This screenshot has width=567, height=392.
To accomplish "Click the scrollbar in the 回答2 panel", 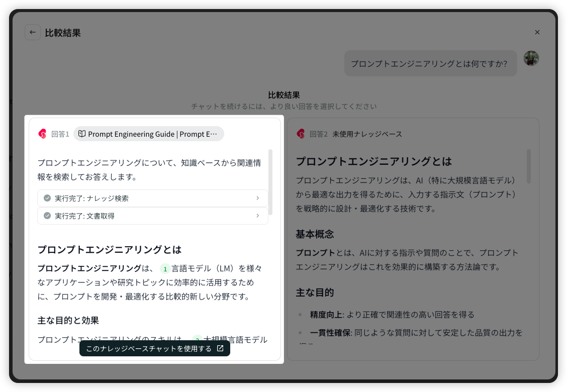I will coord(529,166).
